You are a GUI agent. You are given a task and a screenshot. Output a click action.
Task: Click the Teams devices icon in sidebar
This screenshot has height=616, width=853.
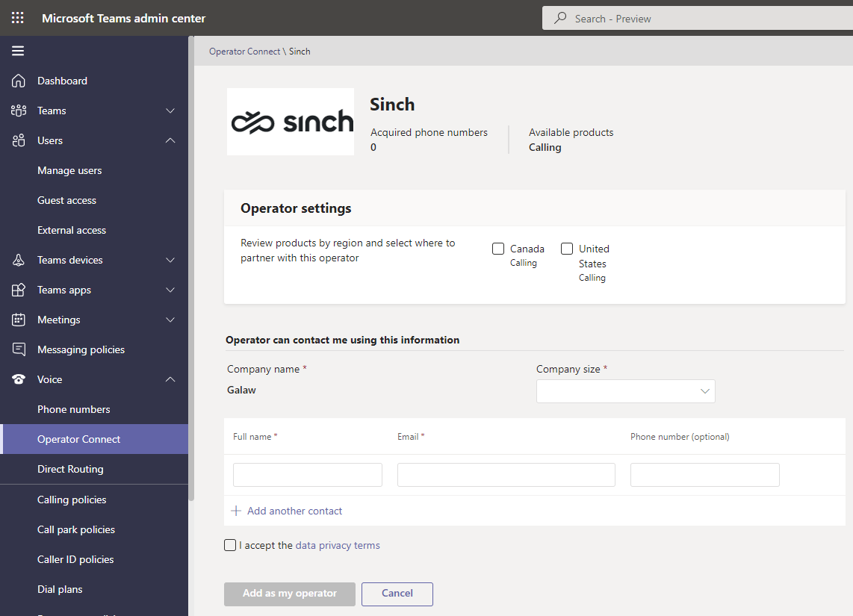coord(18,260)
